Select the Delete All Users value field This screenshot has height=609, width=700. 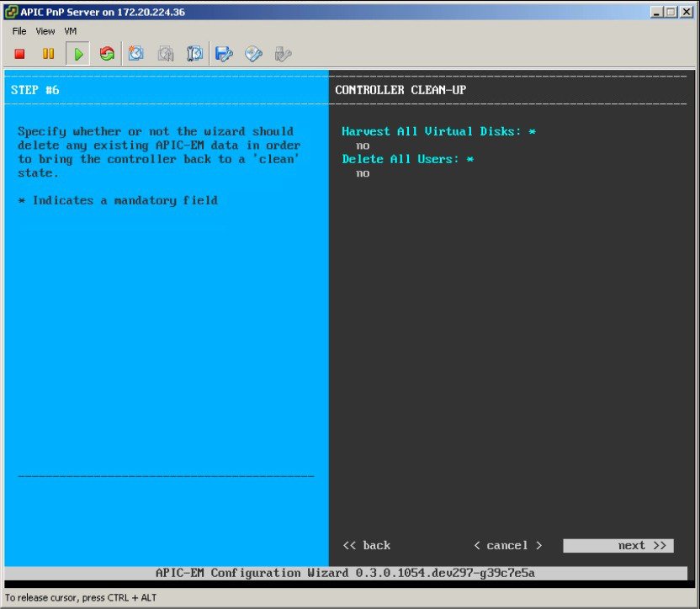[x=363, y=173]
